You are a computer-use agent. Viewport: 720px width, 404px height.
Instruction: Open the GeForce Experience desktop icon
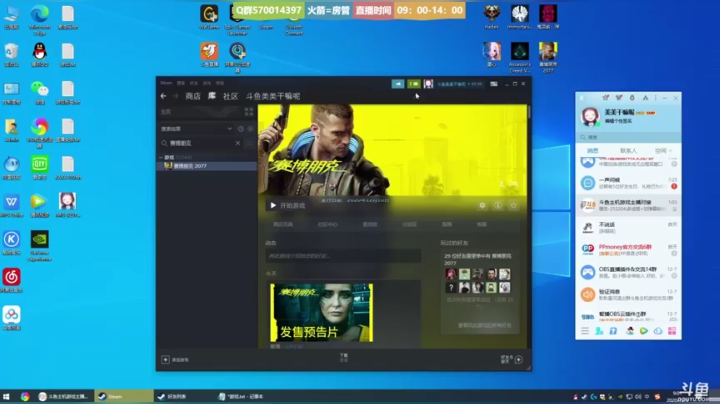click(39, 245)
